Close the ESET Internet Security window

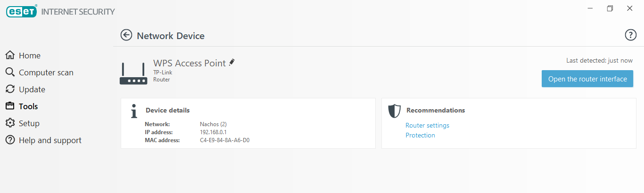[630, 8]
